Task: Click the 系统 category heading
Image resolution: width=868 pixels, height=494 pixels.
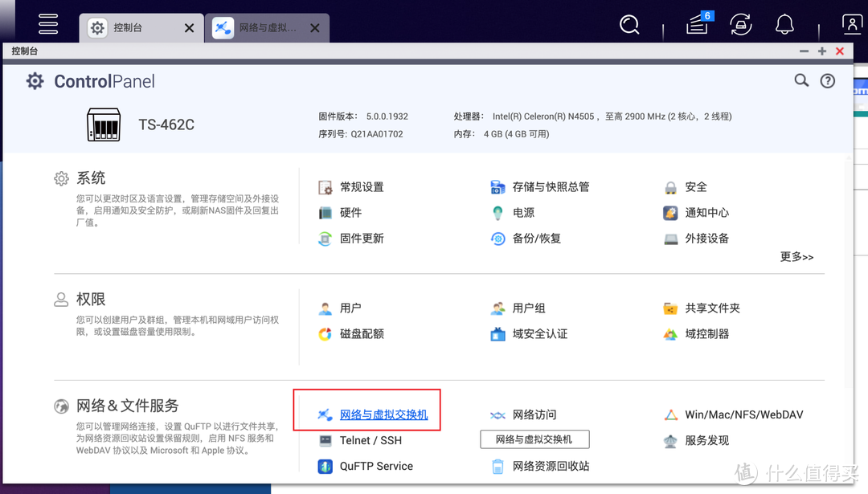Action: pos(91,178)
